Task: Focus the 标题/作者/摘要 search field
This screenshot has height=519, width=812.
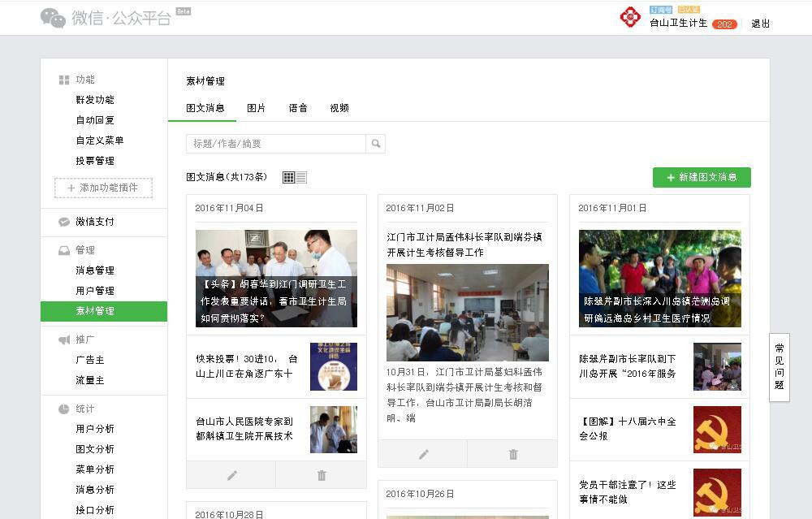Action: [276, 144]
